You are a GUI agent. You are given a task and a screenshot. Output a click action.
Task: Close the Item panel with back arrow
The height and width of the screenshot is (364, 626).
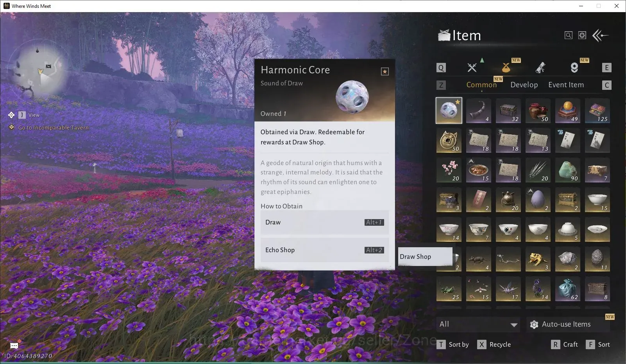click(601, 36)
